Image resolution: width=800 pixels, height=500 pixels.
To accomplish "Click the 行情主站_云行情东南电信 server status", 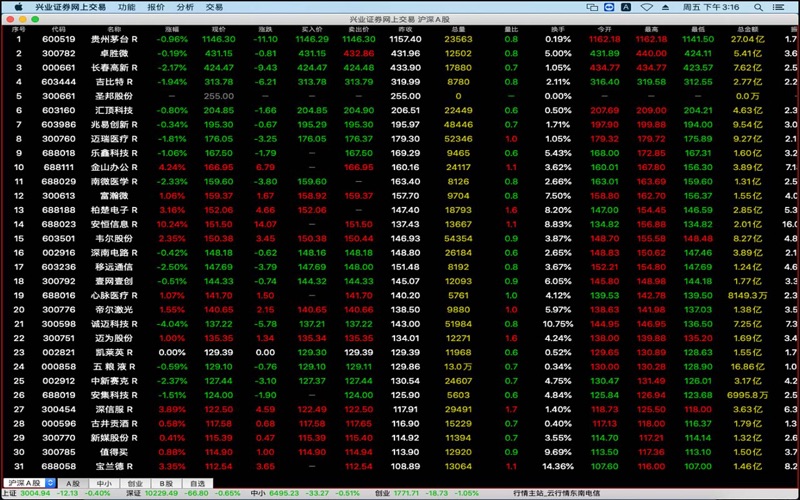I will (x=557, y=493).
